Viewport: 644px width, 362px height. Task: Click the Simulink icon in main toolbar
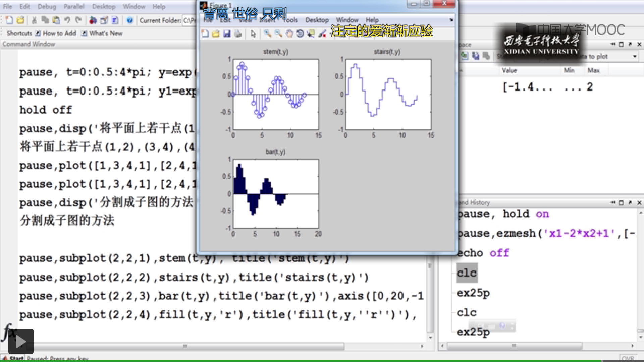(x=93, y=20)
